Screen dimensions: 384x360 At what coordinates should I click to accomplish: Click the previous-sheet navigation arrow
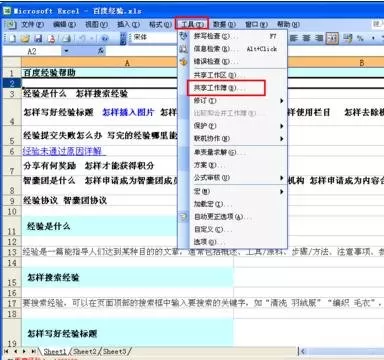[x=15, y=351]
